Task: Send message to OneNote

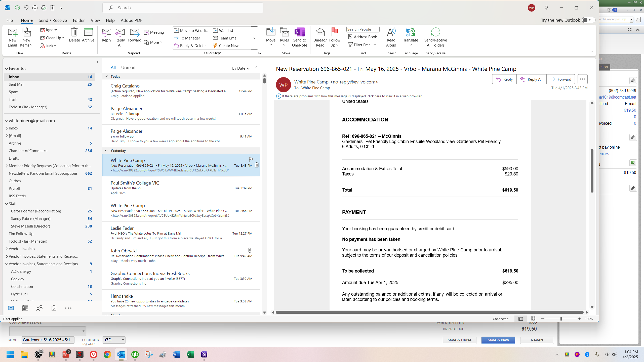Action: pos(299,37)
